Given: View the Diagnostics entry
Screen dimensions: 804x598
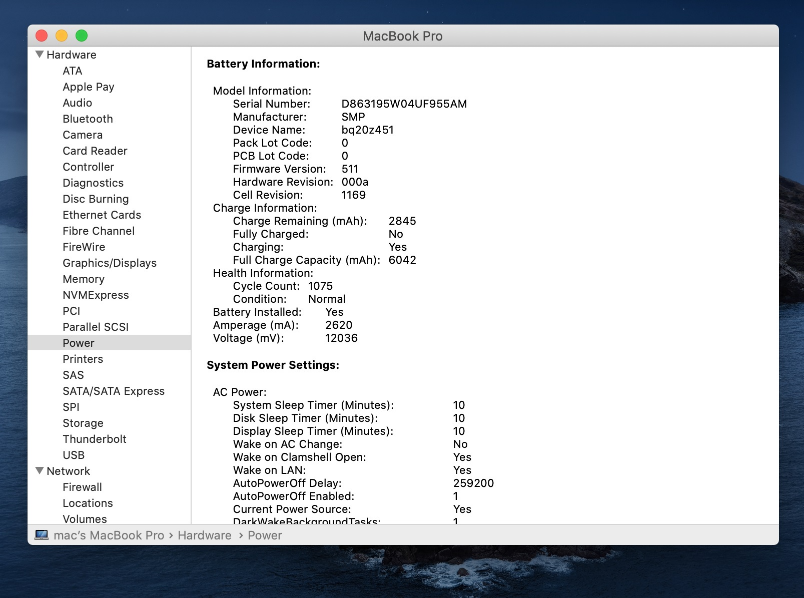Looking at the screenshot, I should click(93, 183).
